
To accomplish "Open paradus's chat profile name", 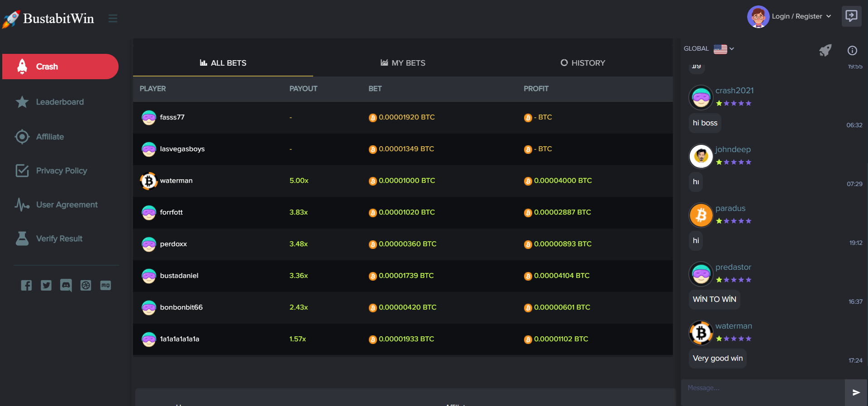I will [730, 208].
